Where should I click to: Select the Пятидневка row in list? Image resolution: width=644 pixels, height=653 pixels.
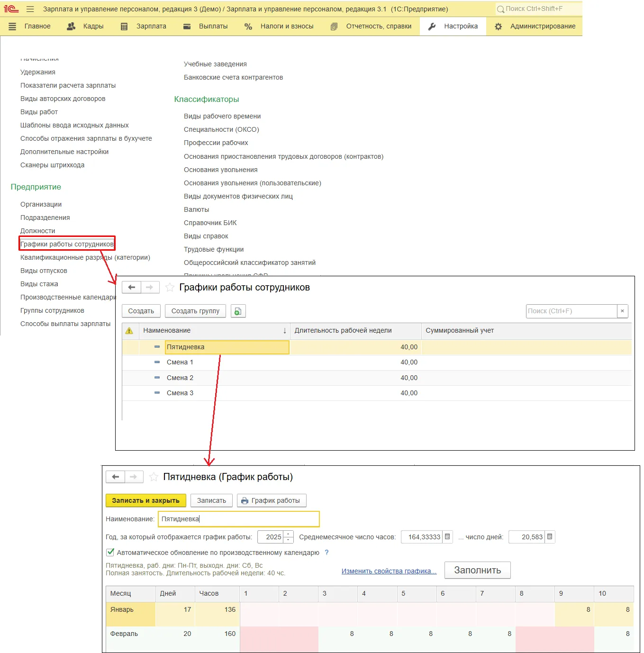377,347
